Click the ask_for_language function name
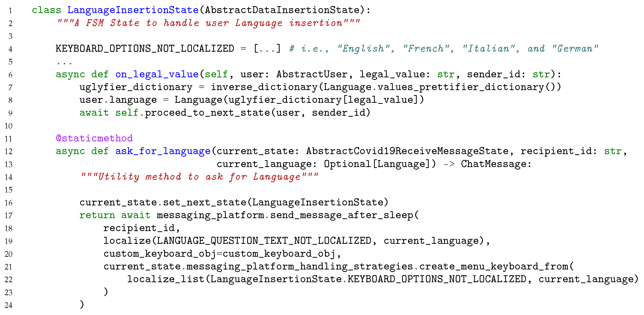This screenshot has height=315, width=644. tap(163, 151)
